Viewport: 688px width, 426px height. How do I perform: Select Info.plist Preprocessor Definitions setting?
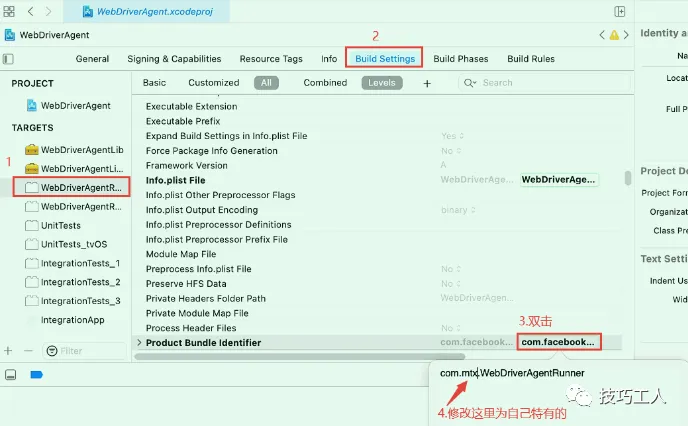[x=219, y=225]
